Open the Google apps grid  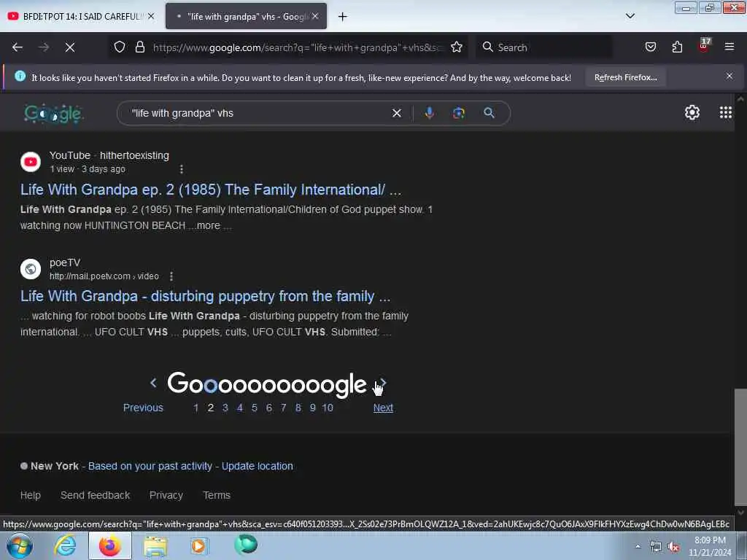tap(726, 113)
